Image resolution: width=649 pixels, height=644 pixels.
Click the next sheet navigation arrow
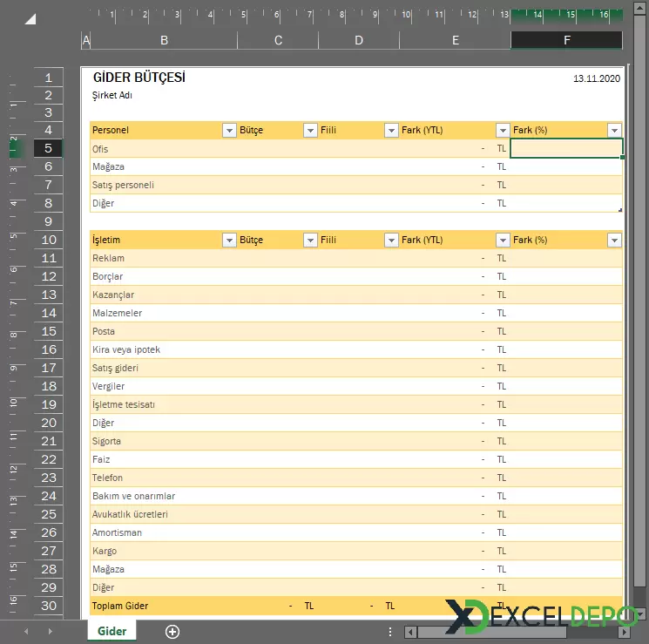pos(49,632)
